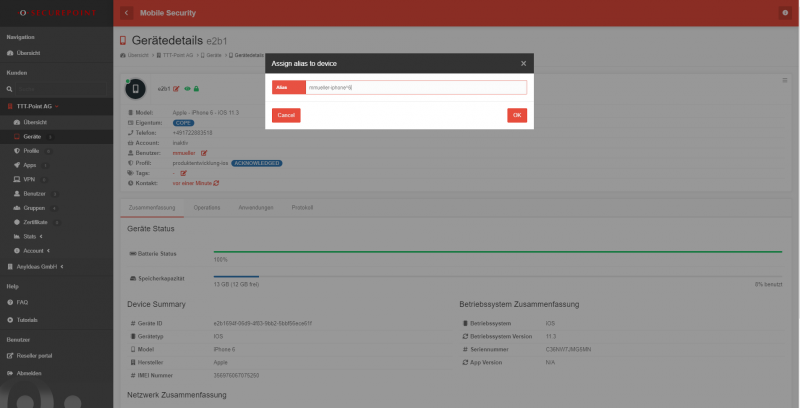
Task: Click the info icon in top-right header
Action: [x=784, y=12]
